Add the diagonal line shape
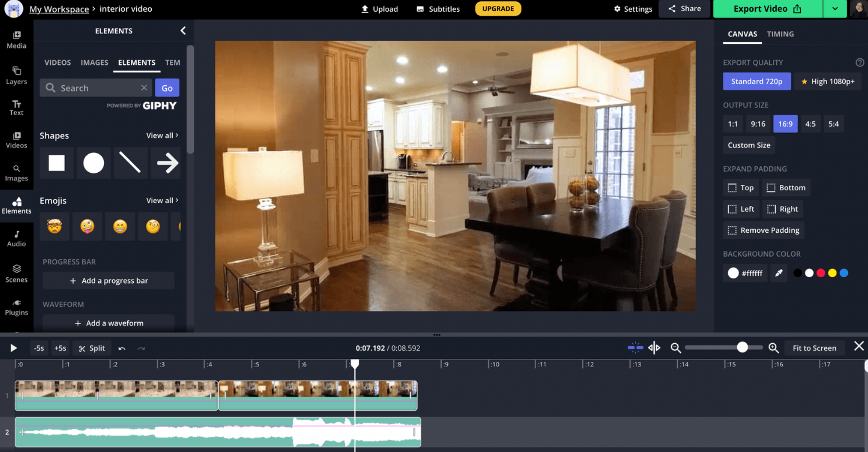This screenshot has height=452, width=868. click(x=130, y=163)
